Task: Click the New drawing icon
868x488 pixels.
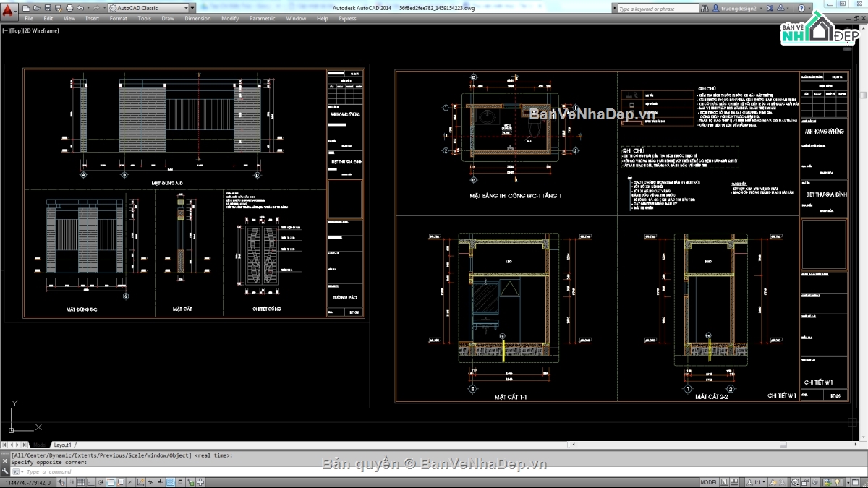Action: [26, 8]
